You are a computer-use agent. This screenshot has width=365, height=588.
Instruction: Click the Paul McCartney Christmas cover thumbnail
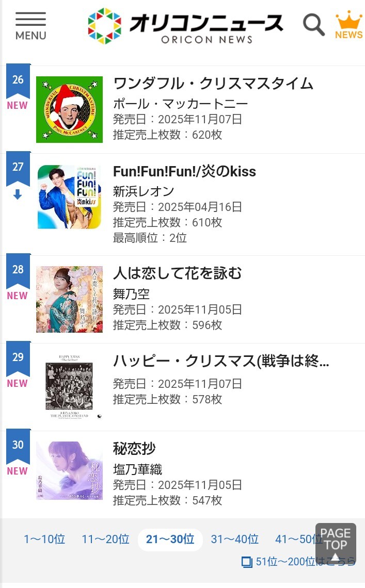[69, 109]
